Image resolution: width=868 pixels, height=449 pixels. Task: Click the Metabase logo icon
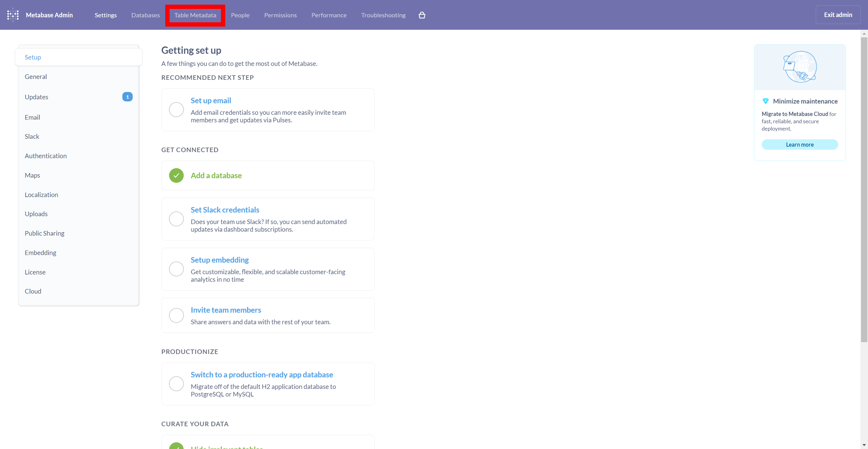tap(13, 15)
